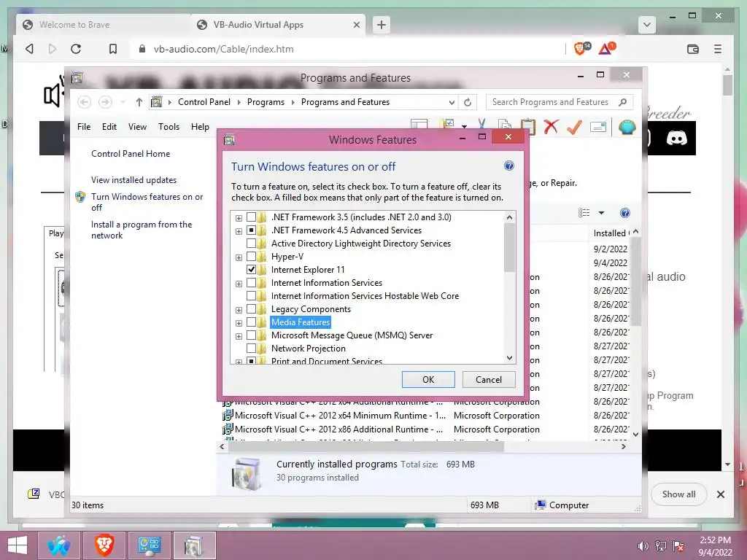Screen dimensions: 747x560
Task: Toggle .NET Framework 4.5 Advanced Services checkbox
Action: 251,230
